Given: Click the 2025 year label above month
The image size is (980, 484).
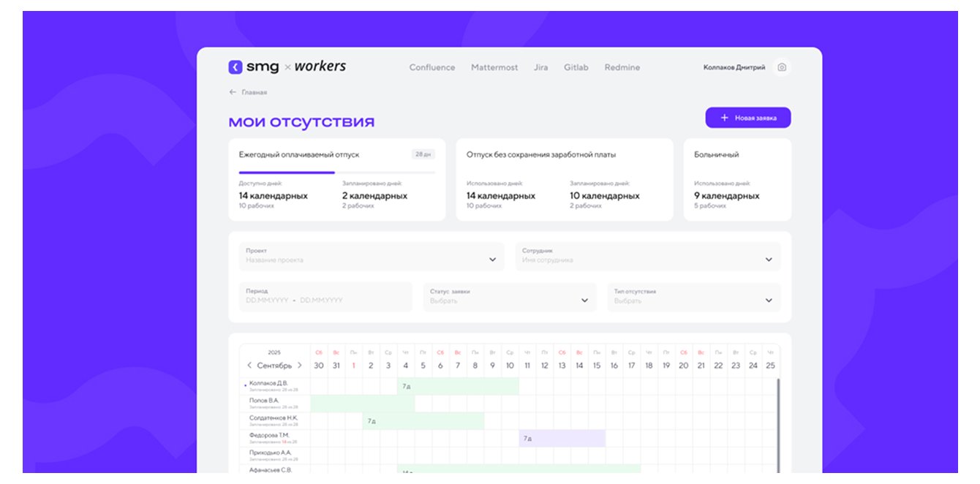Looking at the screenshot, I should pos(274,352).
